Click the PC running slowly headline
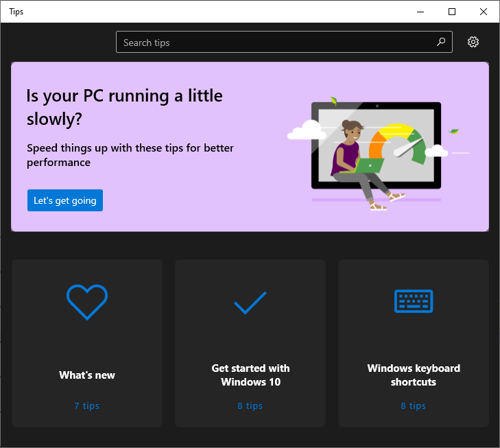500x448 pixels. pos(124,107)
